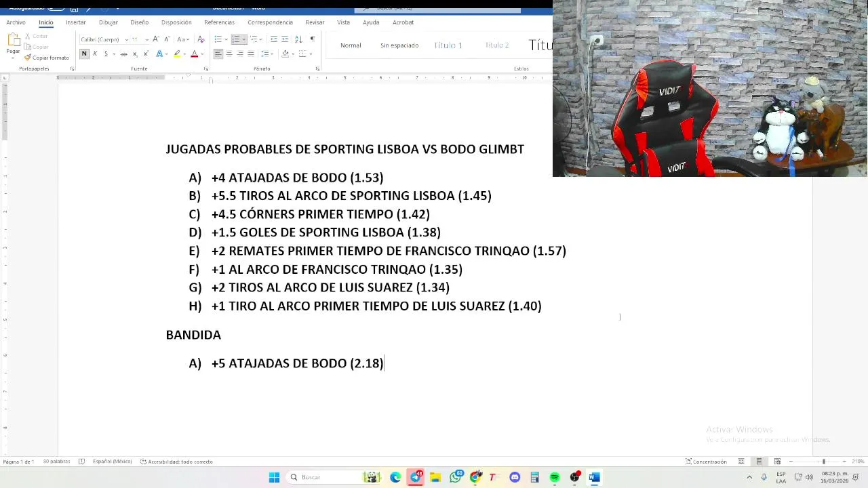Apply the Normal style
This screenshot has width=868, height=488.
point(351,45)
